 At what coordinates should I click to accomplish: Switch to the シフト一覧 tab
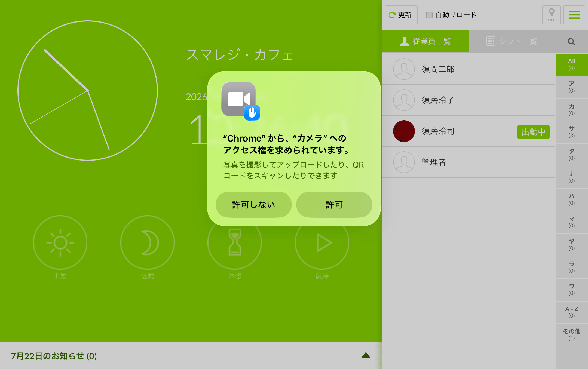(x=512, y=41)
